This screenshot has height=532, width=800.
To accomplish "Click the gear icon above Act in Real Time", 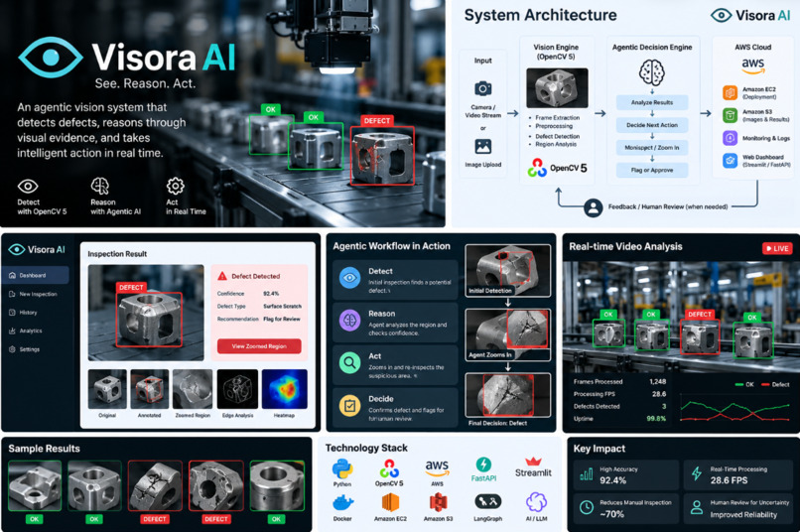I will coord(175,187).
